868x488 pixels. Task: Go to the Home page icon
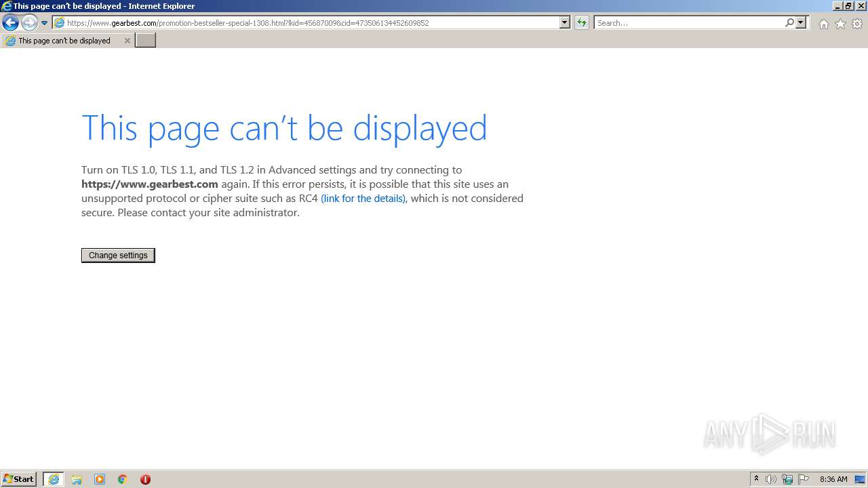[x=823, y=24]
